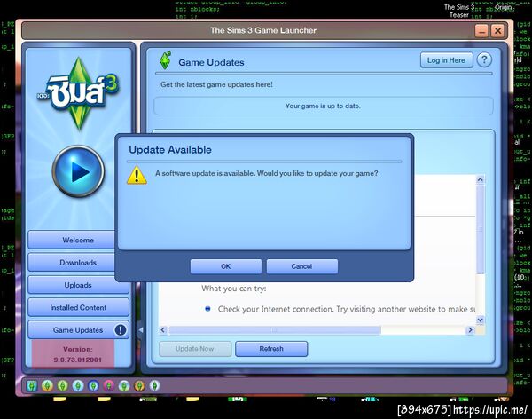Close the Sims 3 Game Launcher window
532x419 pixels.
[497, 31]
